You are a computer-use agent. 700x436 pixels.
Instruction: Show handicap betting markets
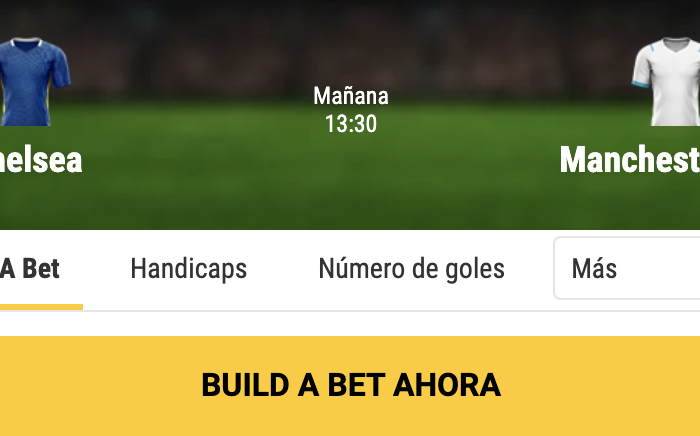188,269
